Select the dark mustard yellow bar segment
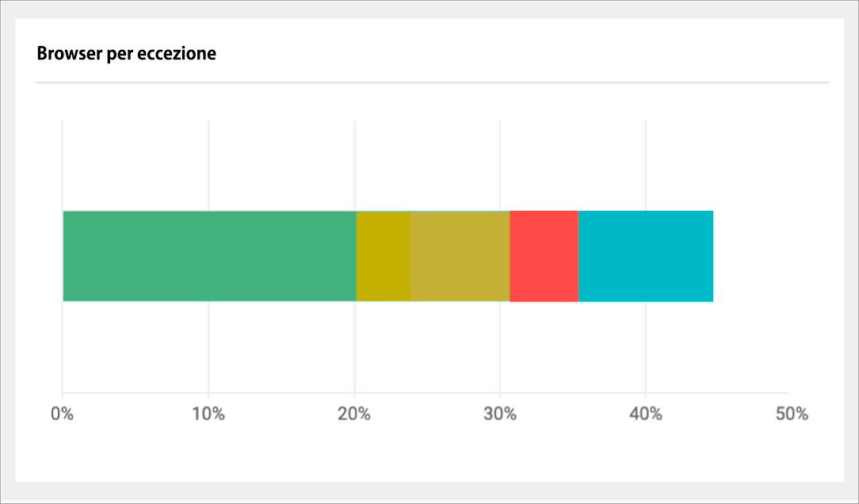The width and height of the screenshot is (859, 504). point(384,256)
